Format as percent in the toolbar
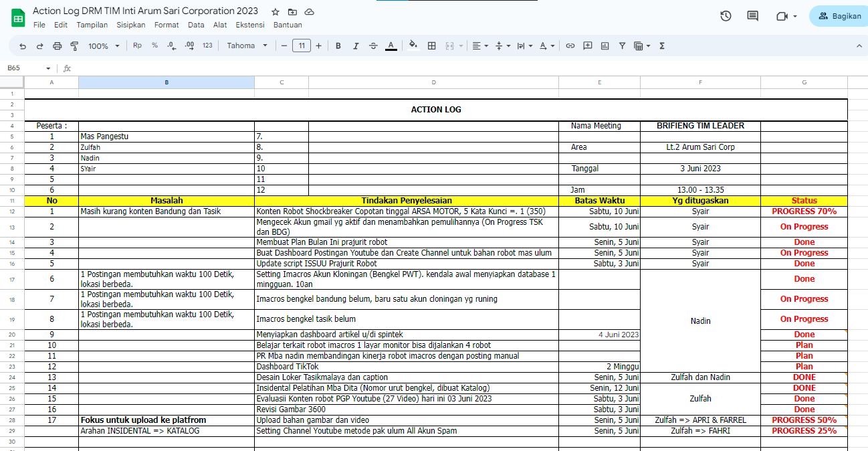This screenshot has width=868, height=451. [154, 46]
